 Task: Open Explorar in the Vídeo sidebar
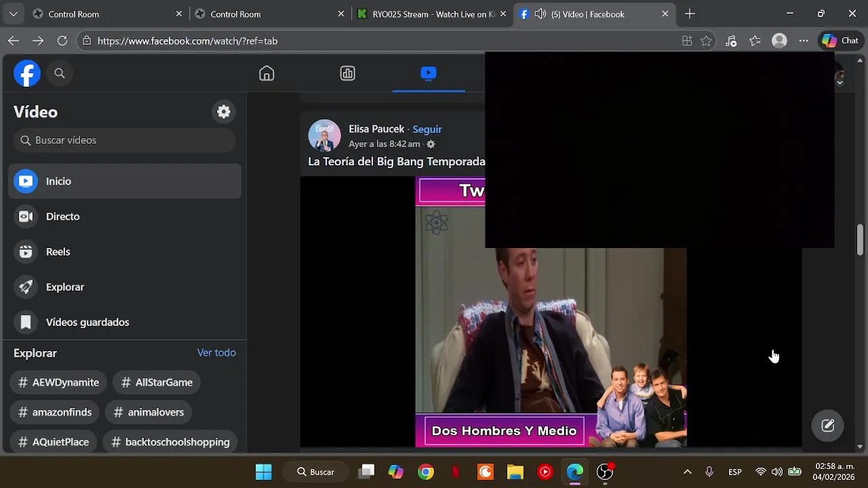click(125, 287)
